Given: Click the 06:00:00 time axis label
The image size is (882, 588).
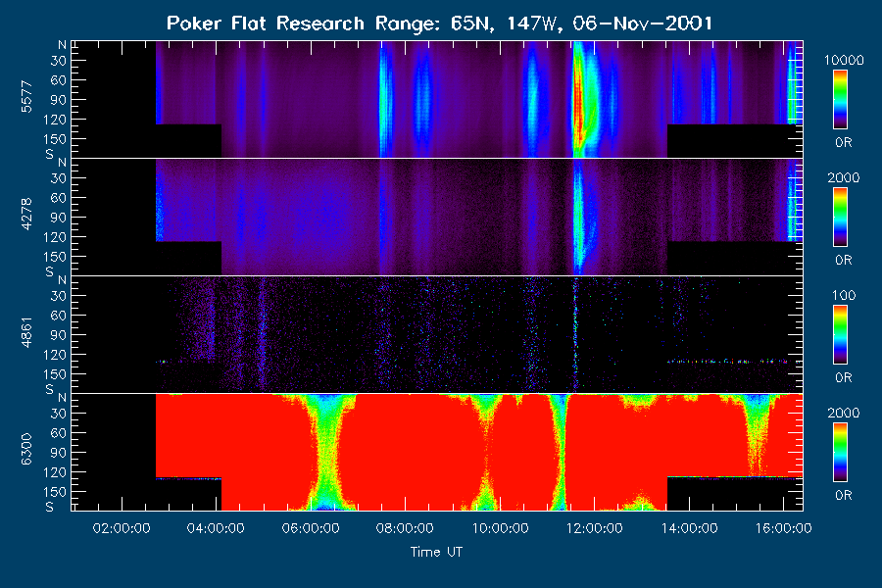Looking at the screenshot, I should coord(311,528).
